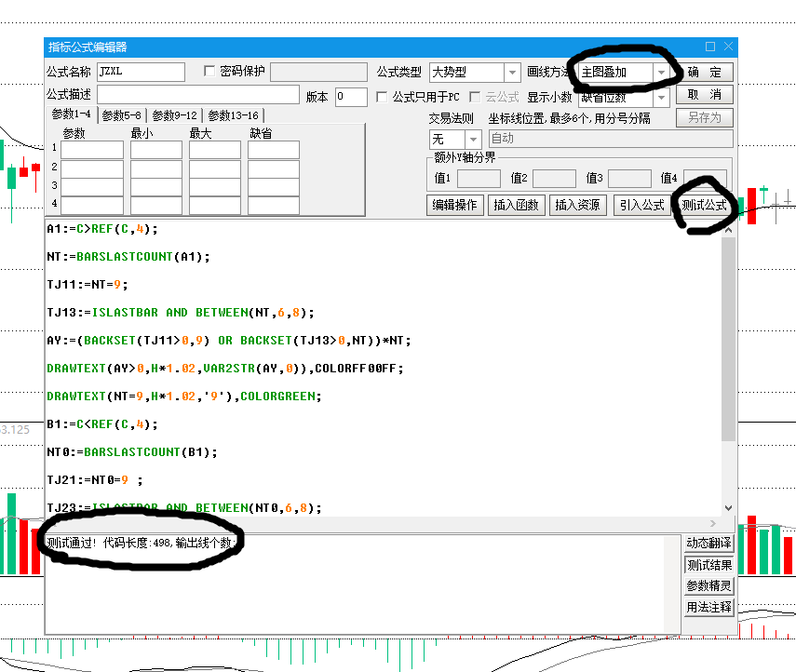Open the 用法注释 panel
This screenshot has height=672, width=796.
(x=708, y=607)
